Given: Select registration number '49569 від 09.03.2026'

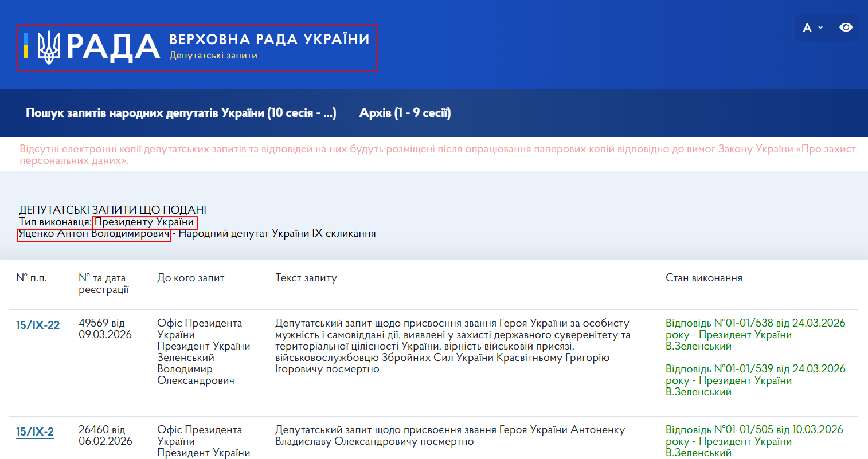Looking at the screenshot, I should pyautogui.click(x=105, y=329).
